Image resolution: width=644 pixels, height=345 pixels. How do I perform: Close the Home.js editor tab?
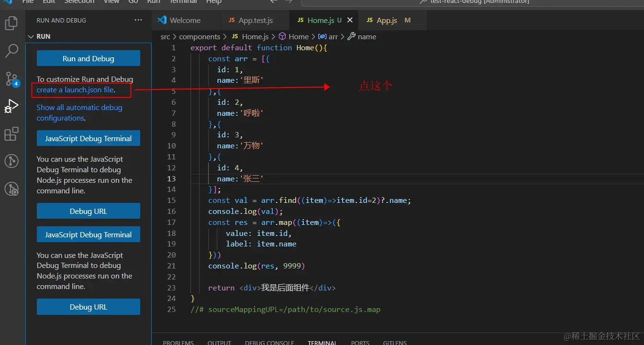[x=350, y=20]
